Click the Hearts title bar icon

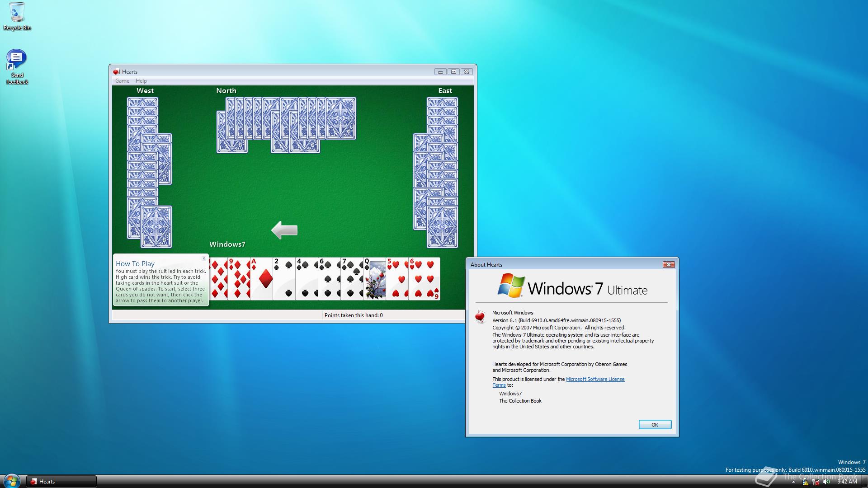coord(116,71)
